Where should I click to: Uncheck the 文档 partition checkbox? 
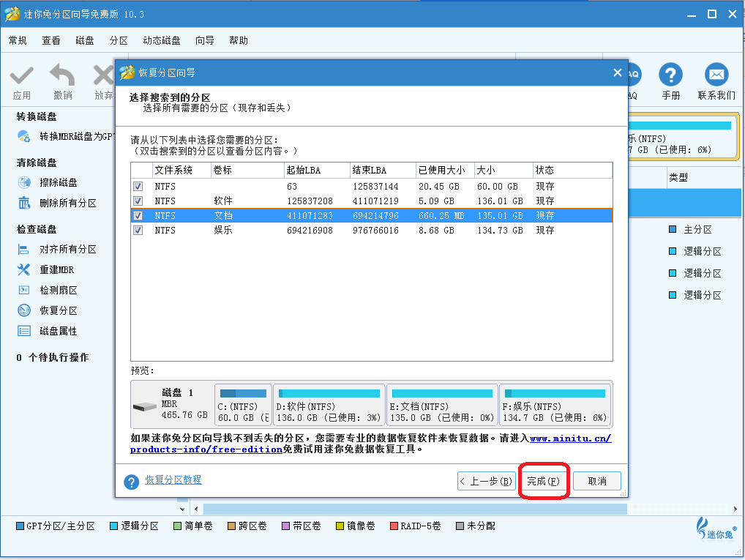[138, 216]
